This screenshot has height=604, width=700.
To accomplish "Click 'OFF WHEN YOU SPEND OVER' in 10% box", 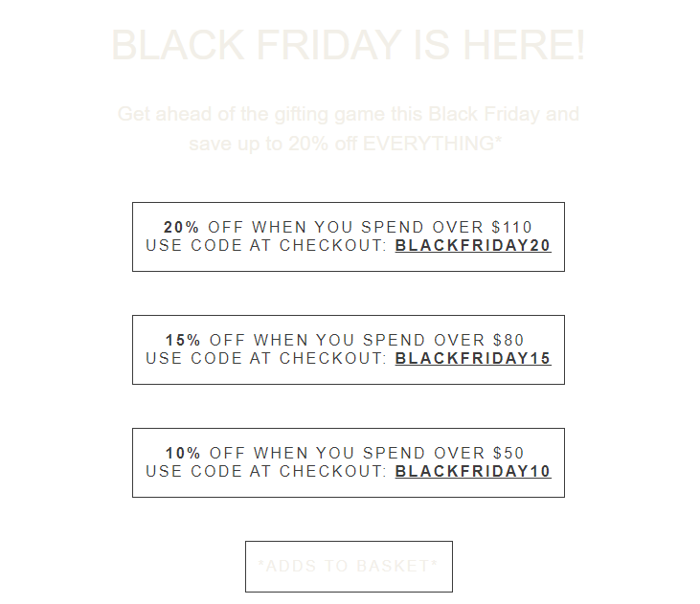I will [348, 453].
